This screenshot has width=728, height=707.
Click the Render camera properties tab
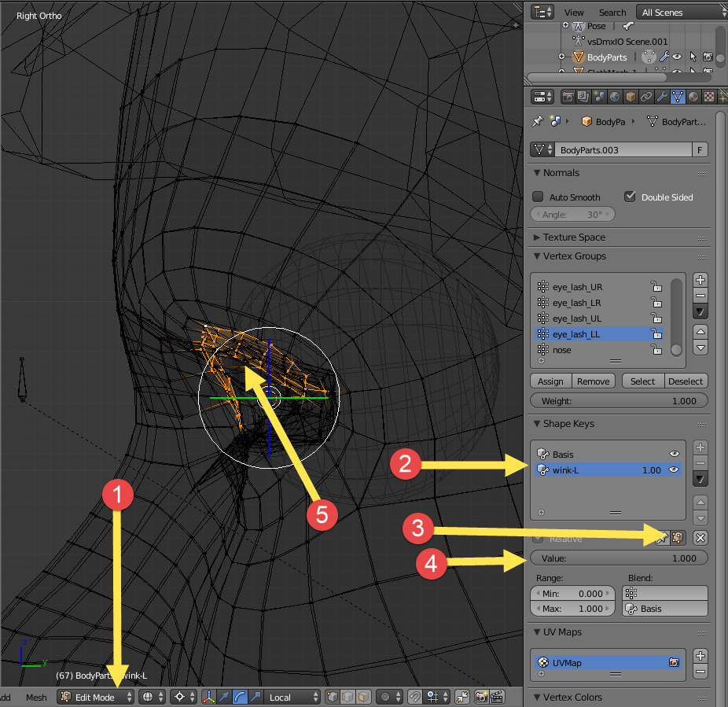click(x=567, y=97)
